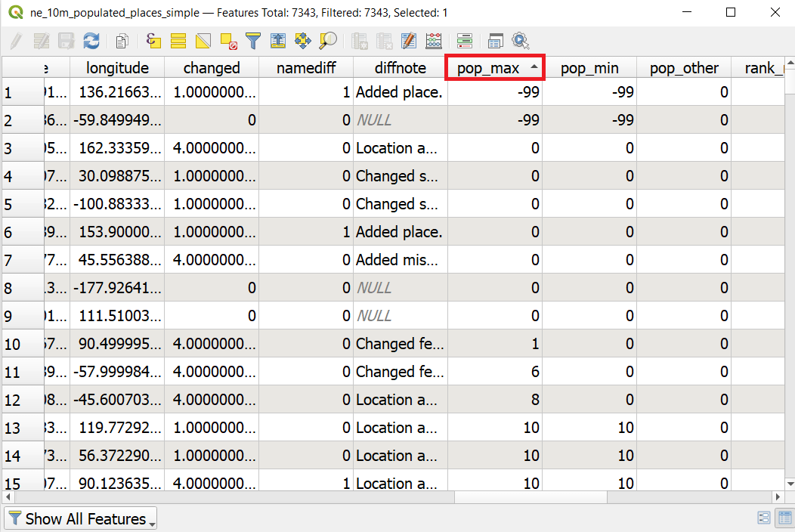The image size is (795, 532).
Task: Click the save edits floppy icon
Action: pos(66,41)
